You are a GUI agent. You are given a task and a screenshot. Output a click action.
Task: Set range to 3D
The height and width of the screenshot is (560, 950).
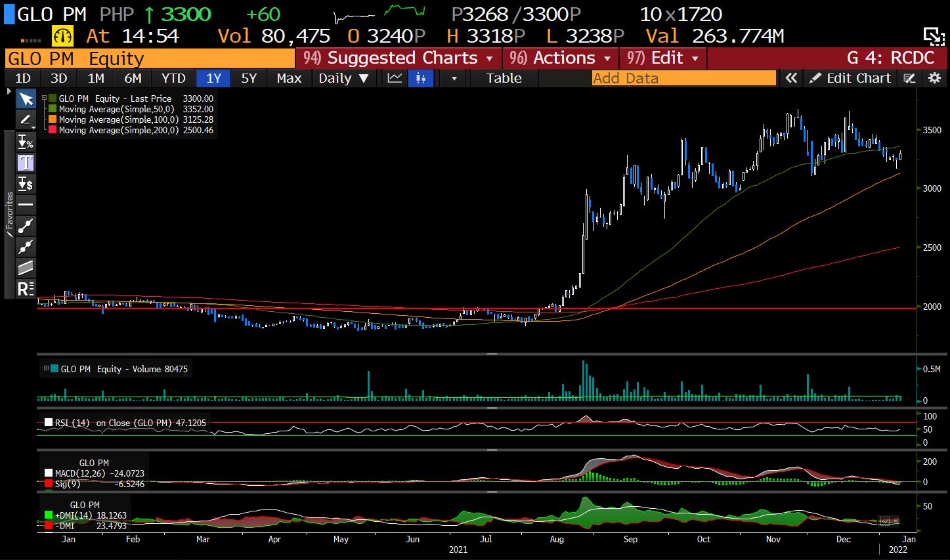click(x=59, y=78)
